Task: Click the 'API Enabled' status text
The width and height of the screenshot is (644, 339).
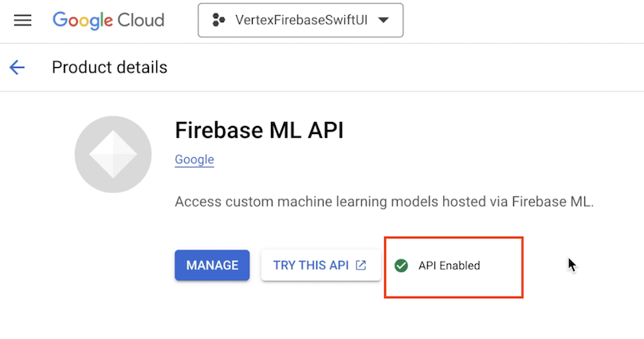Action: [x=450, y=266]
